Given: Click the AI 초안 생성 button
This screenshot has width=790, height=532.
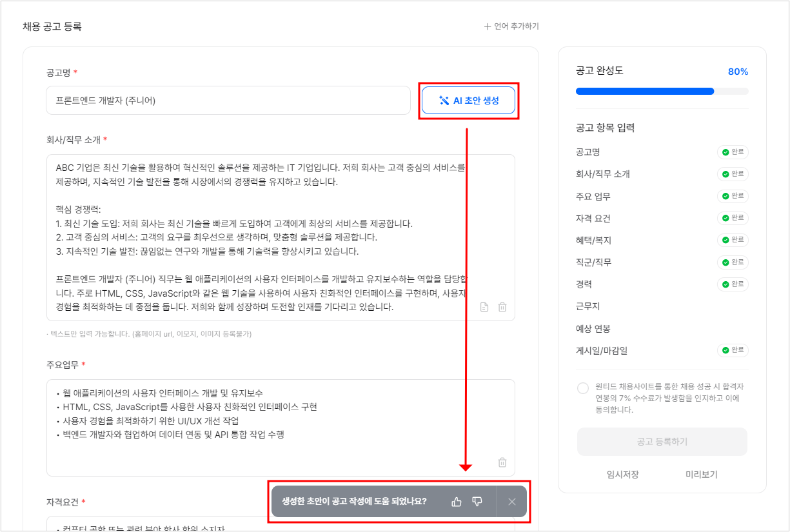Looking at the screenshot, I should 469,101.
